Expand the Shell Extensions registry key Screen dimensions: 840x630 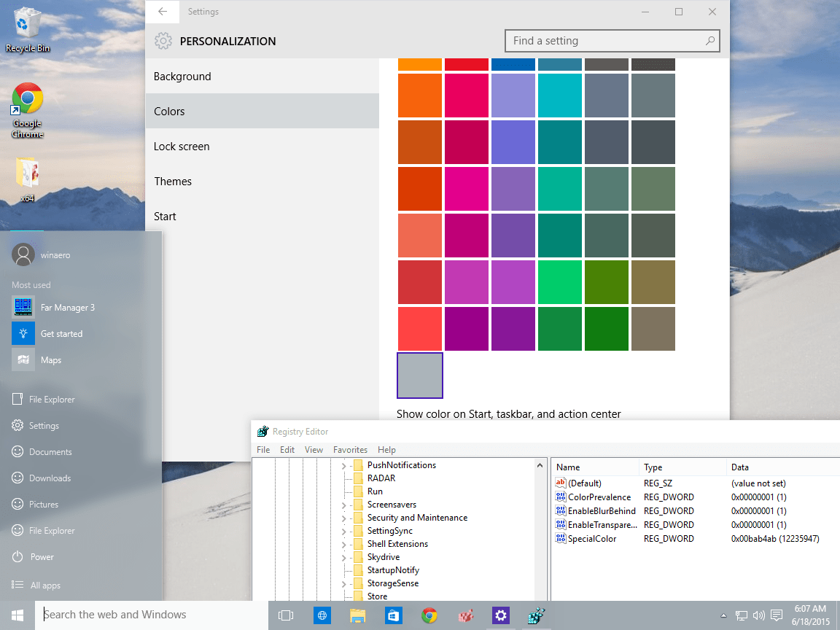[x=343, y=543]
